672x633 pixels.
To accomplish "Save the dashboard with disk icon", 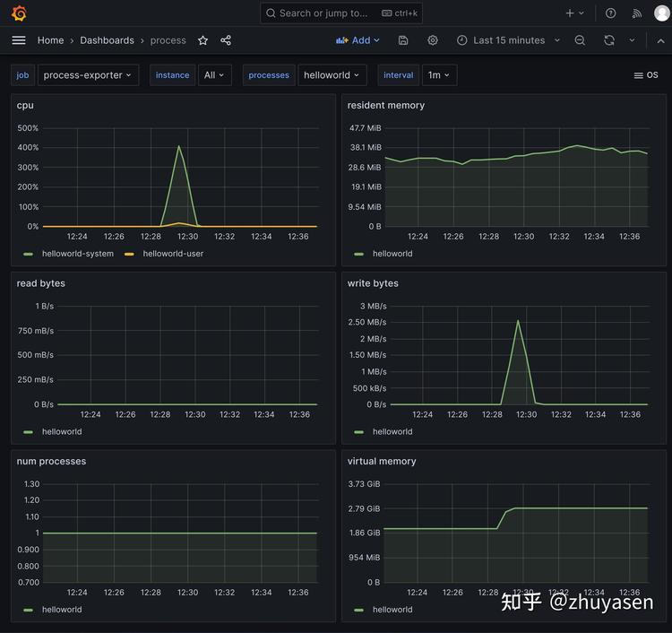I will coord(403,40).
